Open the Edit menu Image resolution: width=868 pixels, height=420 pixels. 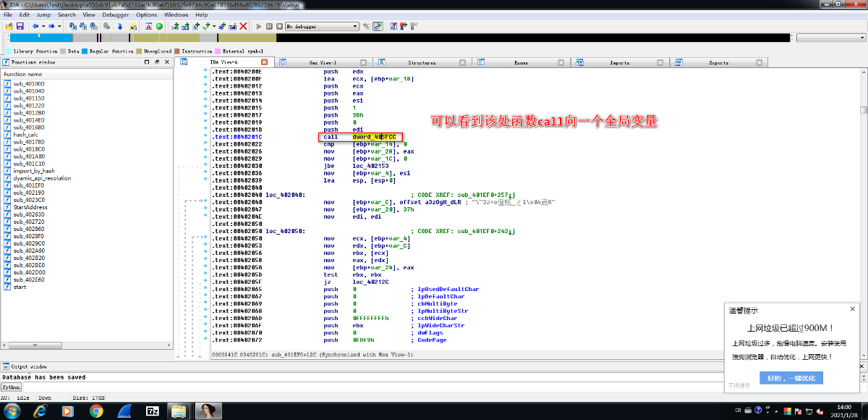[x=25, y=14]
